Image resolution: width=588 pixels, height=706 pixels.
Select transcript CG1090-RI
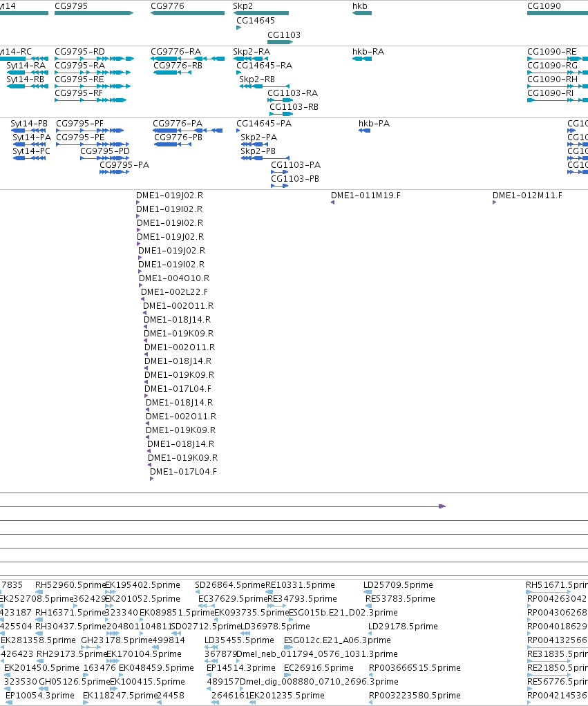point(551,93)
